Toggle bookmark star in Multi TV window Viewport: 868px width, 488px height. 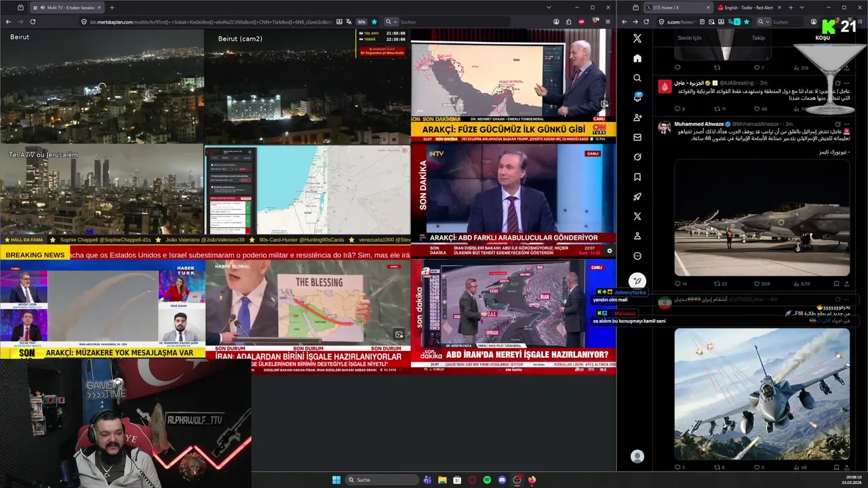[x=374, y=22]
